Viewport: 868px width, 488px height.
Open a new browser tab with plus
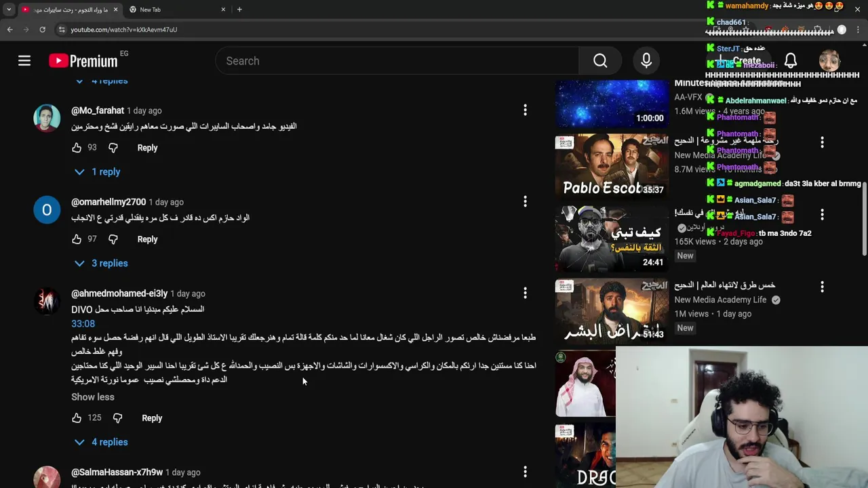coord(239,9)
